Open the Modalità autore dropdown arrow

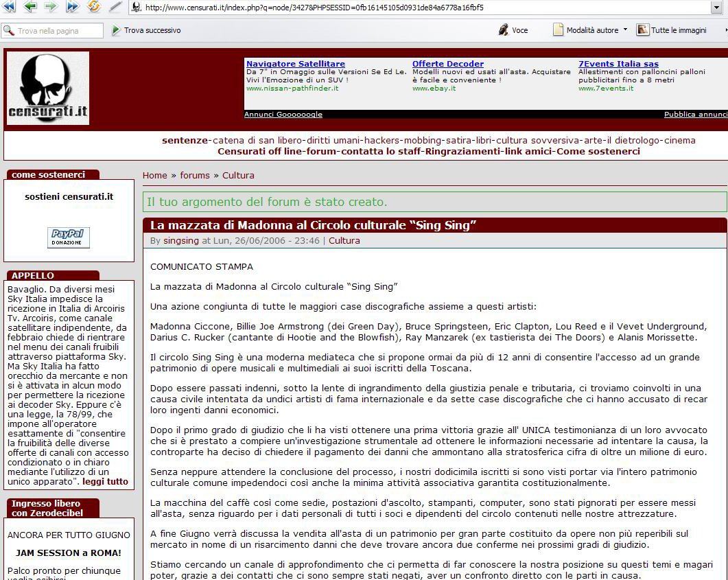click(x=625, y=30)
